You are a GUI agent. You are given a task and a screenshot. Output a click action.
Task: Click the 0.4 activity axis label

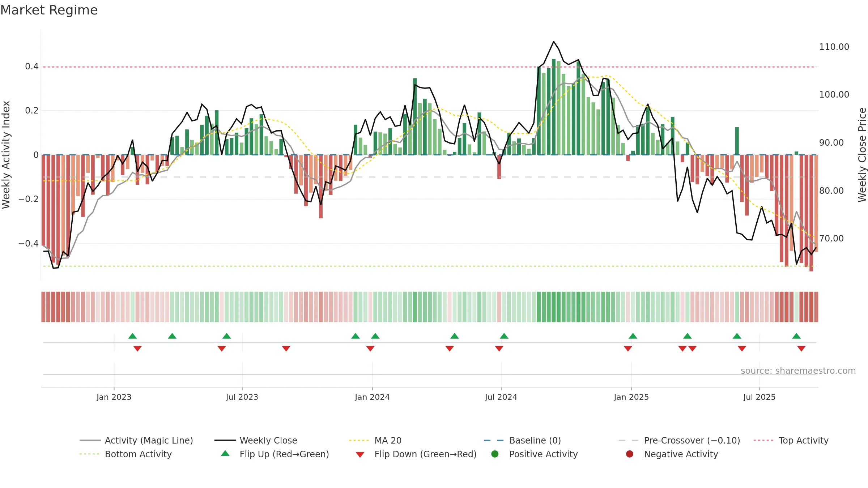(x=32, y=67)
